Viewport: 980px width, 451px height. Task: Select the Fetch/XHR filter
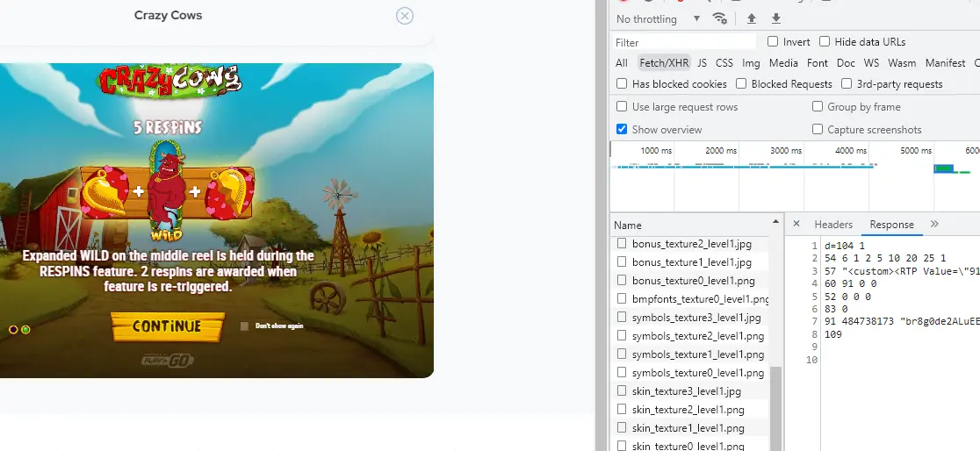664,63
